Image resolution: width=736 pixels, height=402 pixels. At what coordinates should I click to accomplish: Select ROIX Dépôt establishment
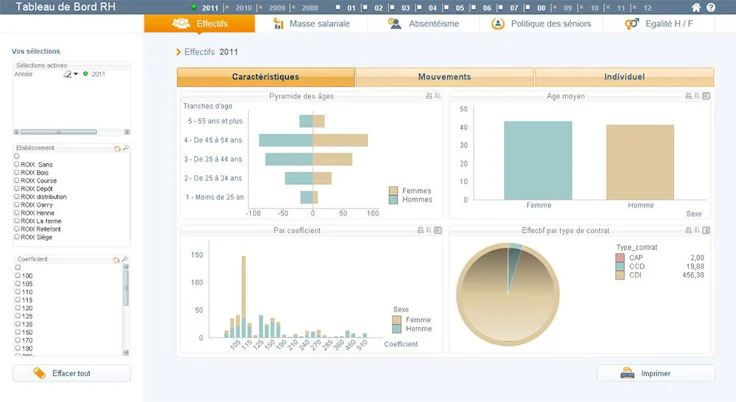33,189
